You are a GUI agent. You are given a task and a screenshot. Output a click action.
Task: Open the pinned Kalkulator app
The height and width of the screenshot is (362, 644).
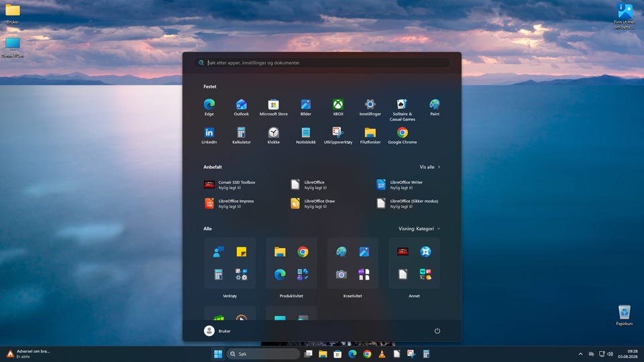[241, 135]
